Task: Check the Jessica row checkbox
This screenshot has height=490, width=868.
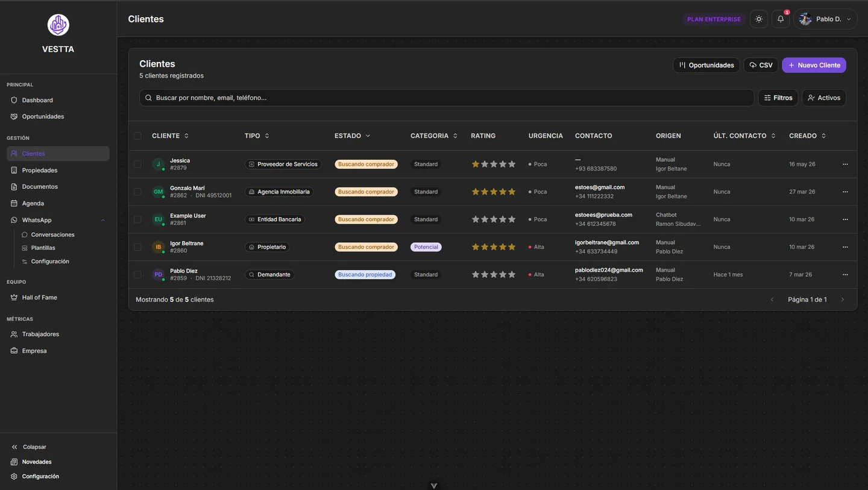Action: [x=137, y=164]
